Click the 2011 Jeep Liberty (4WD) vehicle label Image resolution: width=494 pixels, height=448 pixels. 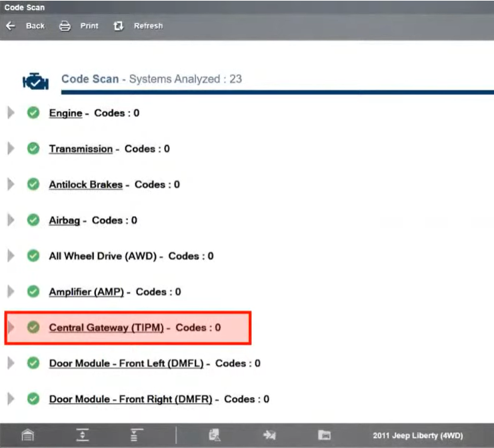click(428, 435)
